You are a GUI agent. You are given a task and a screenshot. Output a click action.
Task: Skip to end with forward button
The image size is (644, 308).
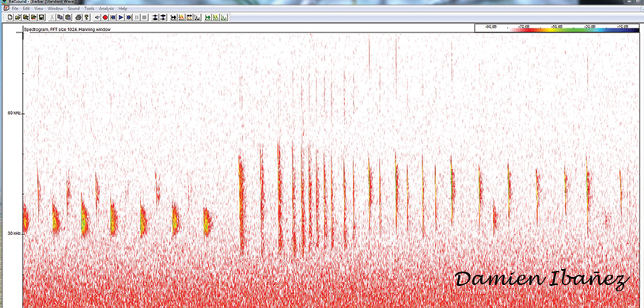129,17
